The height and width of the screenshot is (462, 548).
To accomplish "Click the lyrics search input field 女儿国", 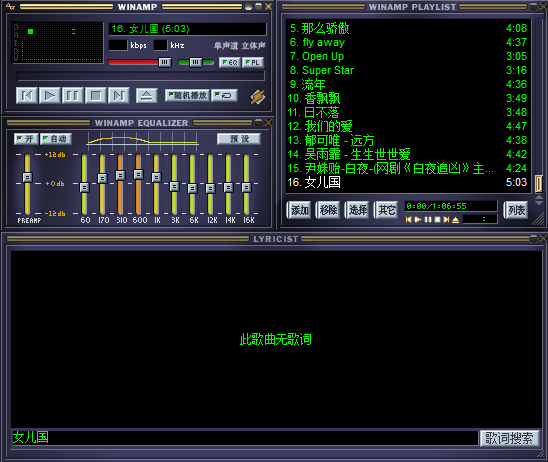I will [245, 438].
